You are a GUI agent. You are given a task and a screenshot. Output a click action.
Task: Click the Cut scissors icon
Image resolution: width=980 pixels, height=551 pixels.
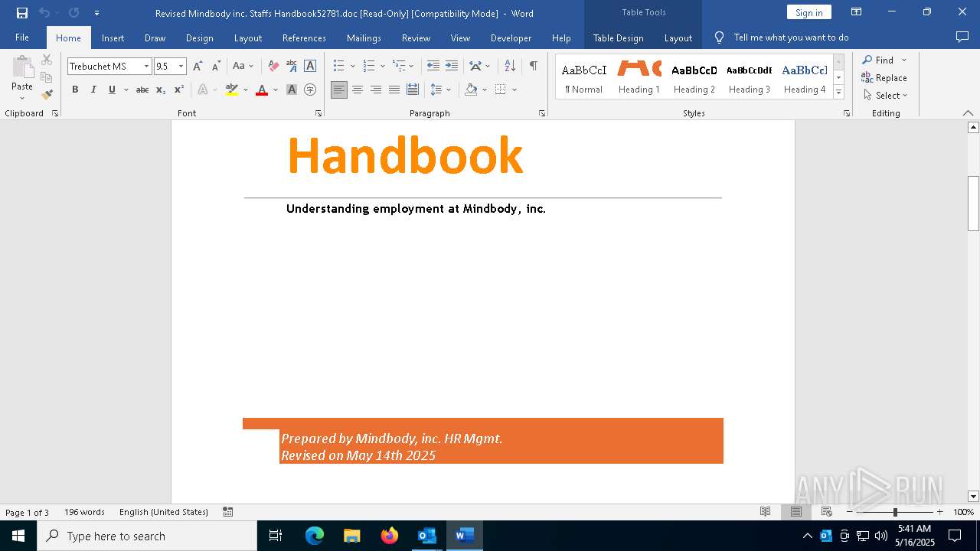pos(47,60)
